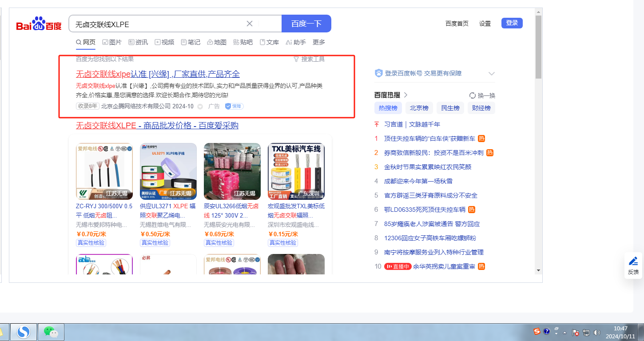Screen dimensions: 644x341
Task: Select the 财经榜 hot list tab
Action: tap(481, 108)
